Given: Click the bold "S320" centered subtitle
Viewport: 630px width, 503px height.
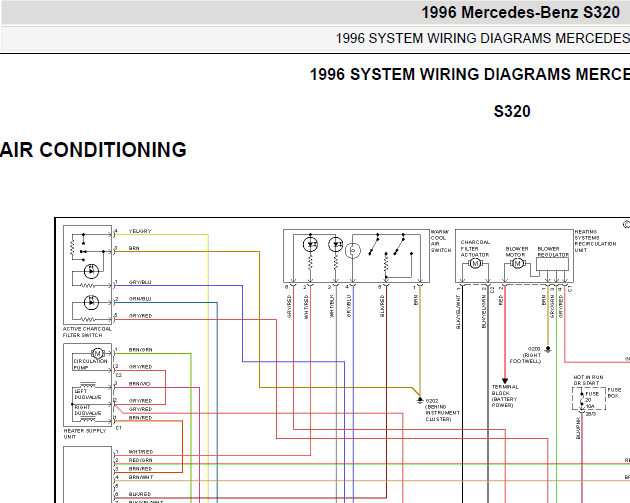Looking at the screenshot, I should click(x=512, y=111).
